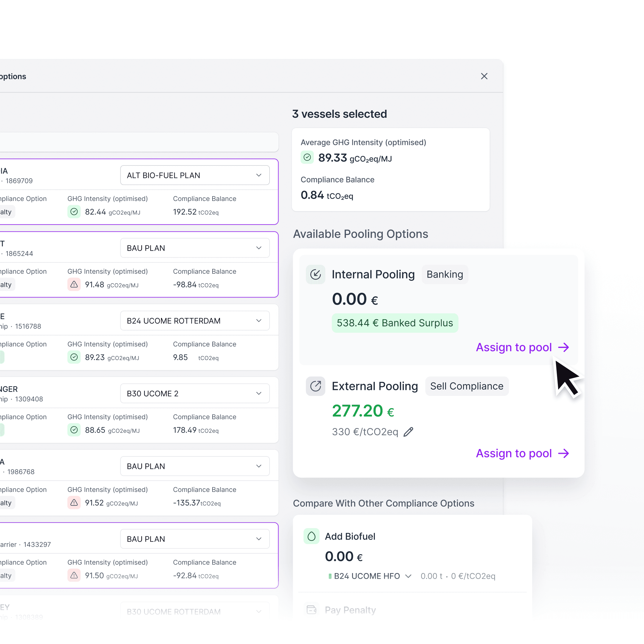
Task: Click the Available Pooling Options heading
Action: [x=360, y=234]
